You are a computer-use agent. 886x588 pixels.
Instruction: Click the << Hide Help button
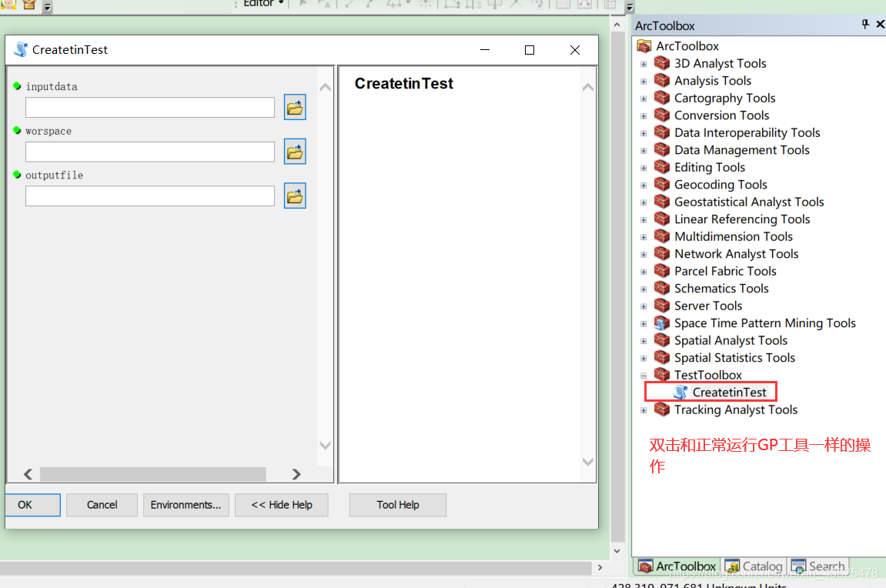(x=282, y=505)
